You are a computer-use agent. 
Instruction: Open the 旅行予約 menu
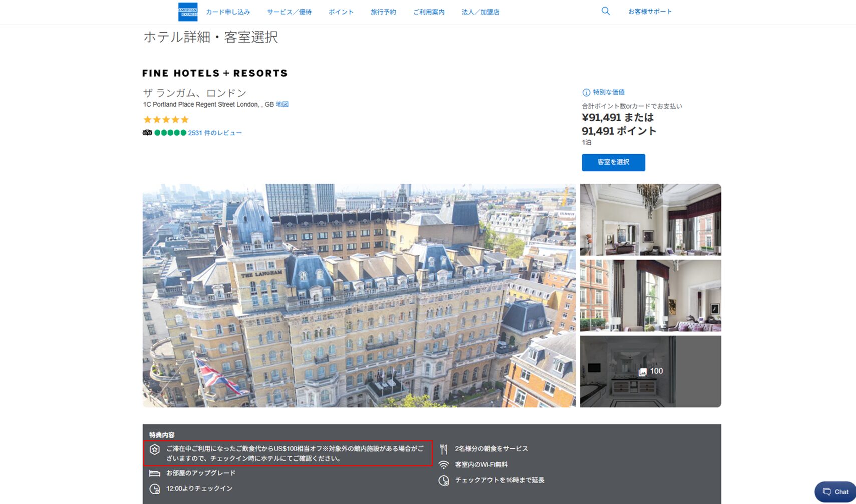383,12
